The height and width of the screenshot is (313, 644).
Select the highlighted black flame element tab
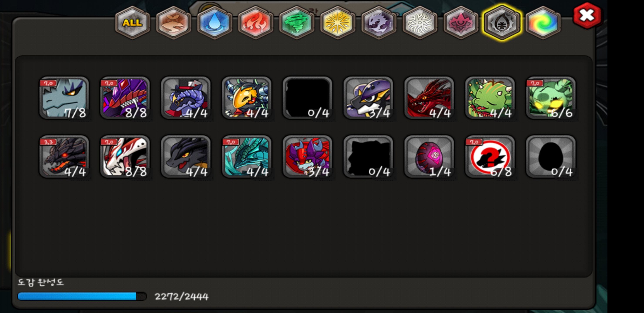click(x=502, y=23)
